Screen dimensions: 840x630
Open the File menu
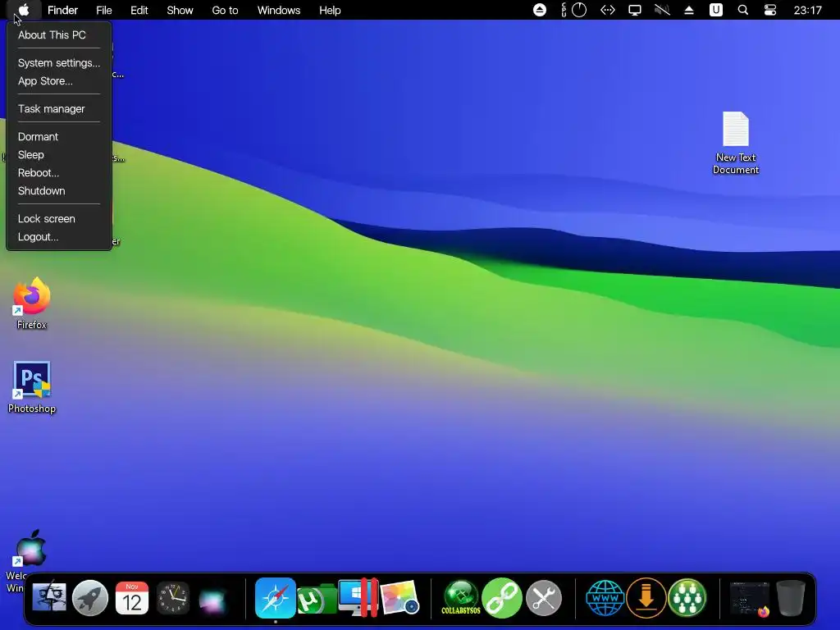click(104, 10)
